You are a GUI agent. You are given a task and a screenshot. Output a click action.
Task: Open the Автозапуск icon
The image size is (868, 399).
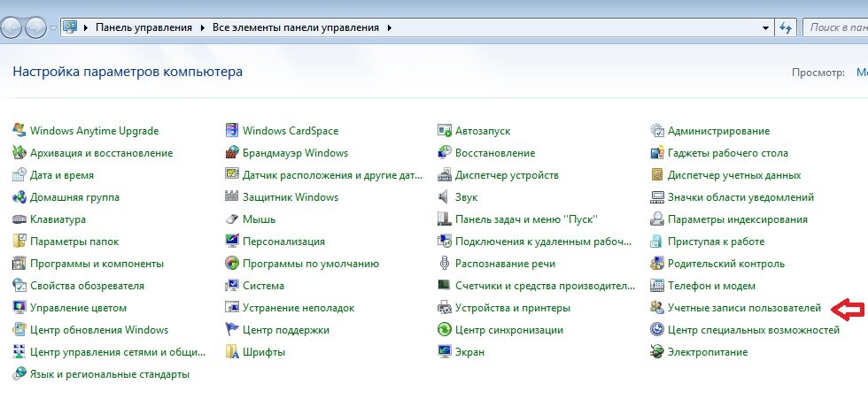[445, 130]
